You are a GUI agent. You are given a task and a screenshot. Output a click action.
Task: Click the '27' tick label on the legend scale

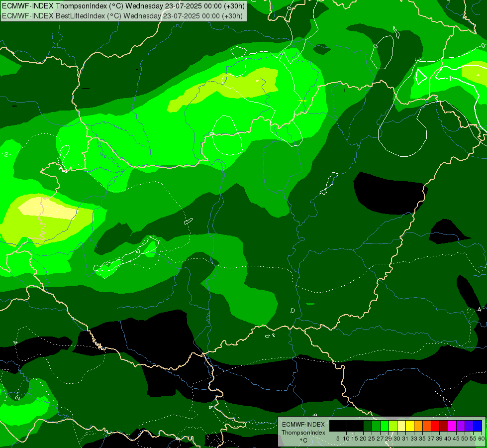coord(380,439)
